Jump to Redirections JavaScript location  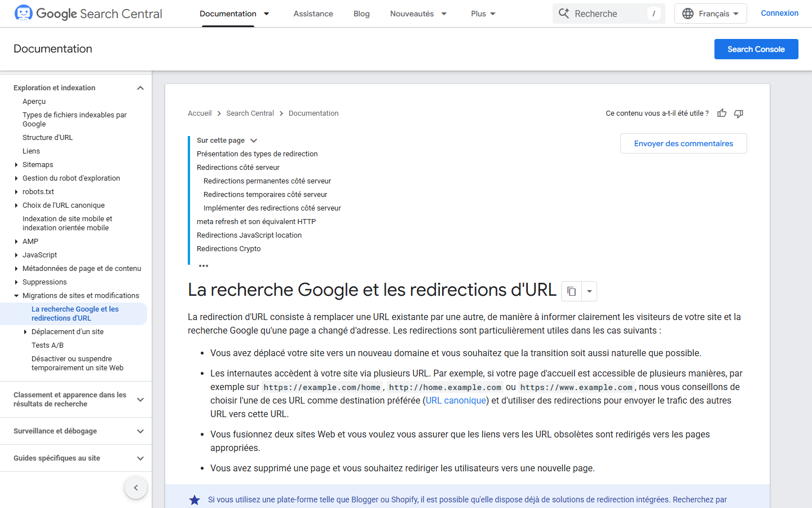tap(249, 235)
